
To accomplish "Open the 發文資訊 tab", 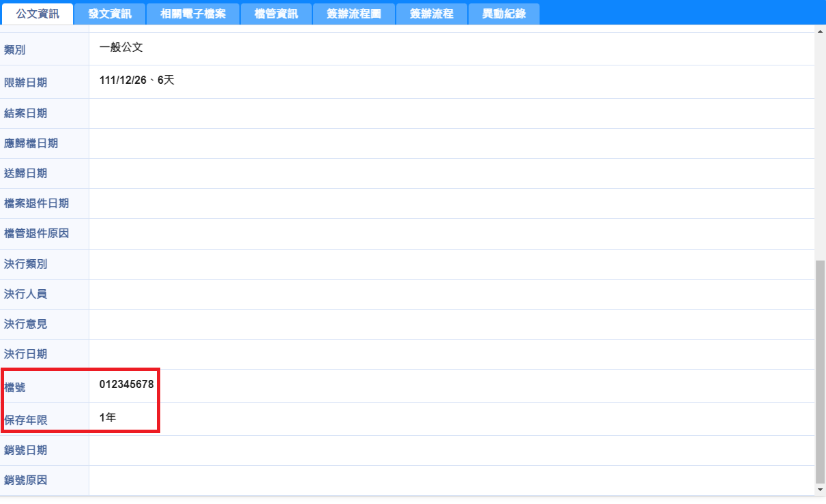I will point(110,14).
